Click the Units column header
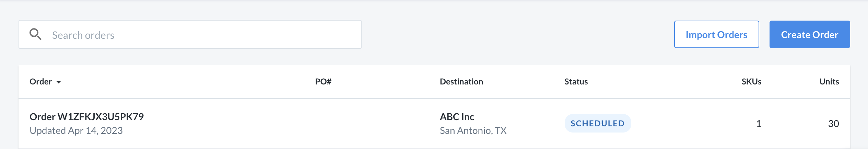The height and width of the screenshot is (149, 868). click(x=829, y=81)
